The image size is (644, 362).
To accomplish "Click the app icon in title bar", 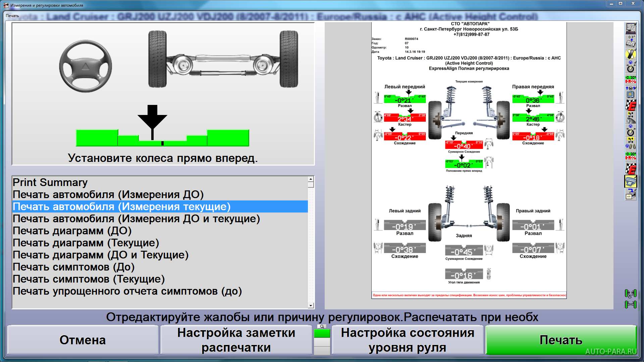I will (6, 5).
